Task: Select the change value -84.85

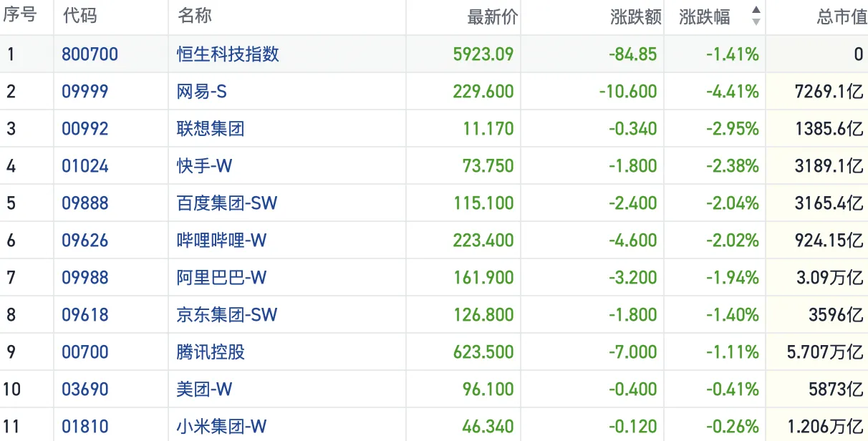Action: (x=633, y=54)
